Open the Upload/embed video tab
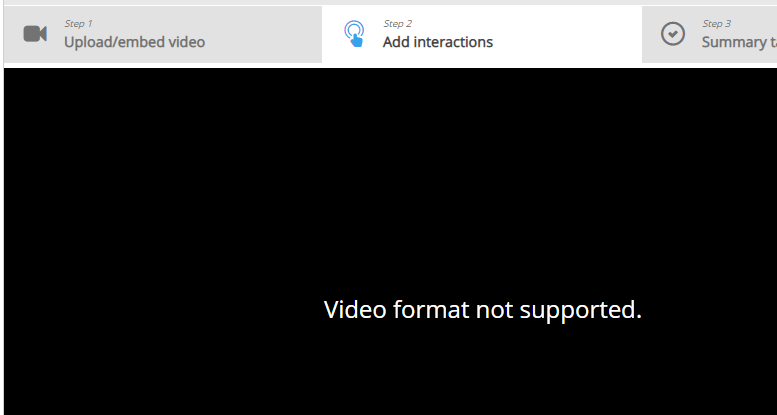777x415 pixels. point(163,34)
